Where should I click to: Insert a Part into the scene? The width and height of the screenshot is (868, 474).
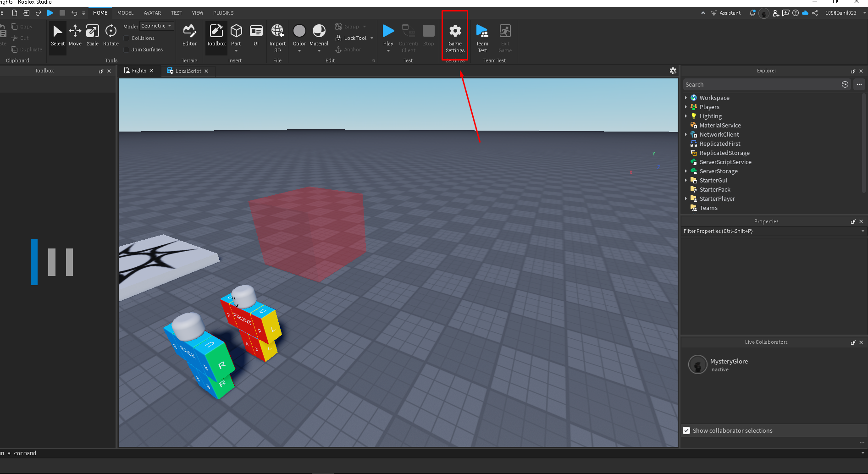(x=236, y=31)
